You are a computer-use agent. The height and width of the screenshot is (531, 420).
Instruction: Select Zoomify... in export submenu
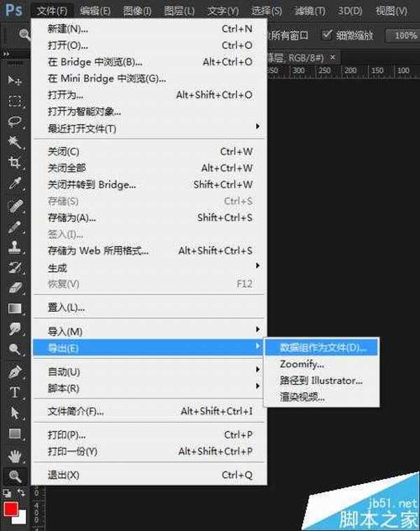[x=321, y=364]
